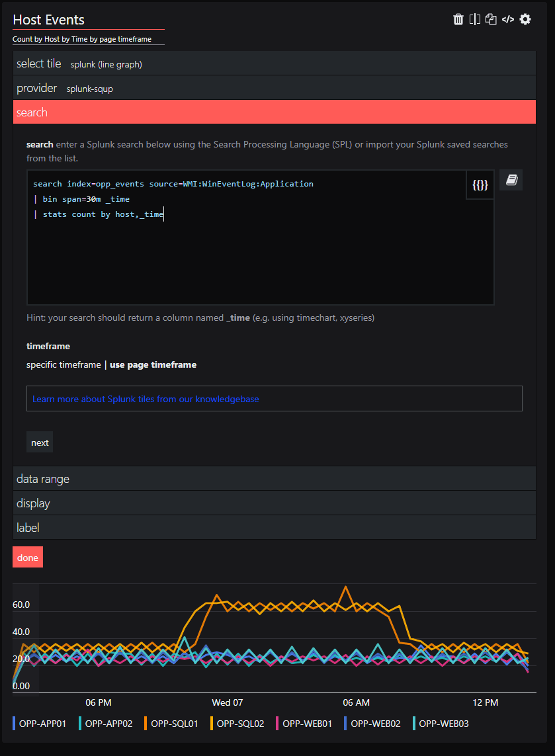Viewport: 555px width, 756px height.
Task: Open the tile code view icon
Action: 507,19
